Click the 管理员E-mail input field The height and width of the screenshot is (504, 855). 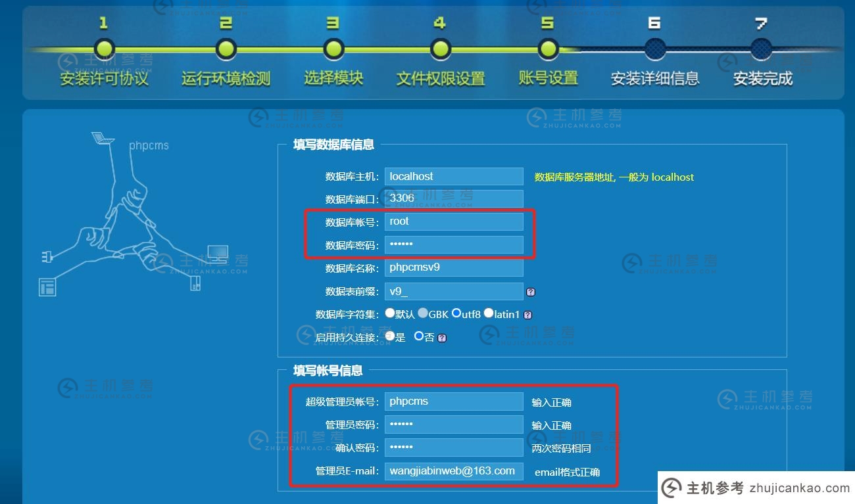click(454, 470)
